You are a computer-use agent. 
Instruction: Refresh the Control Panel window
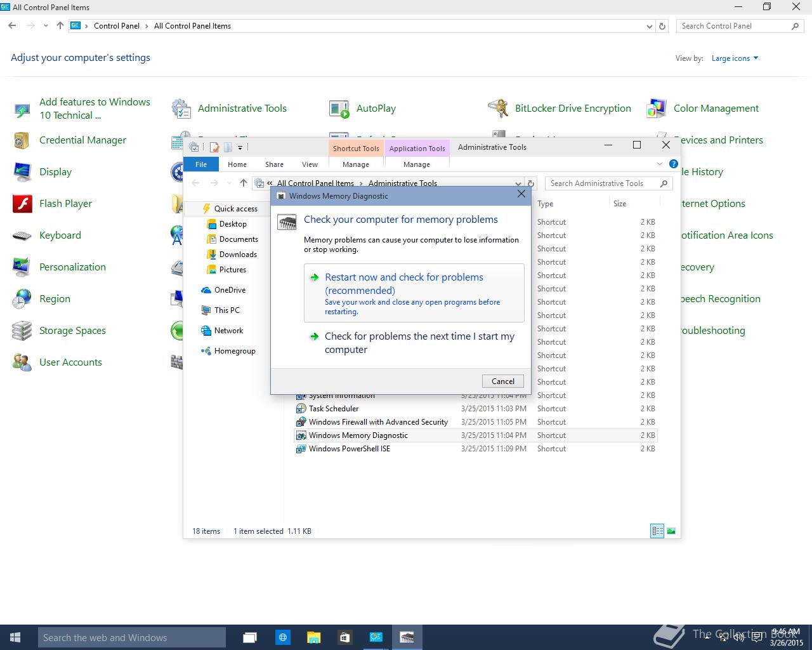point(662,27)
